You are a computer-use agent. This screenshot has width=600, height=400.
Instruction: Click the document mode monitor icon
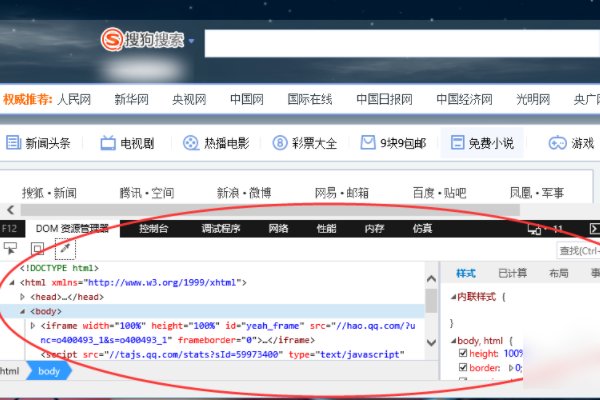point(534,229)
